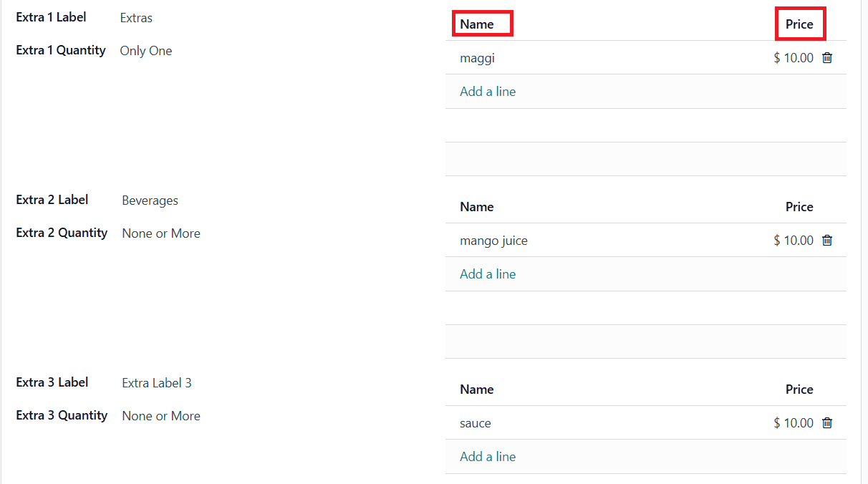This screenshot has width=868, height=484.
Task: Edit the Extra 1 Label field 'Extras'
Action: [136, 18]
